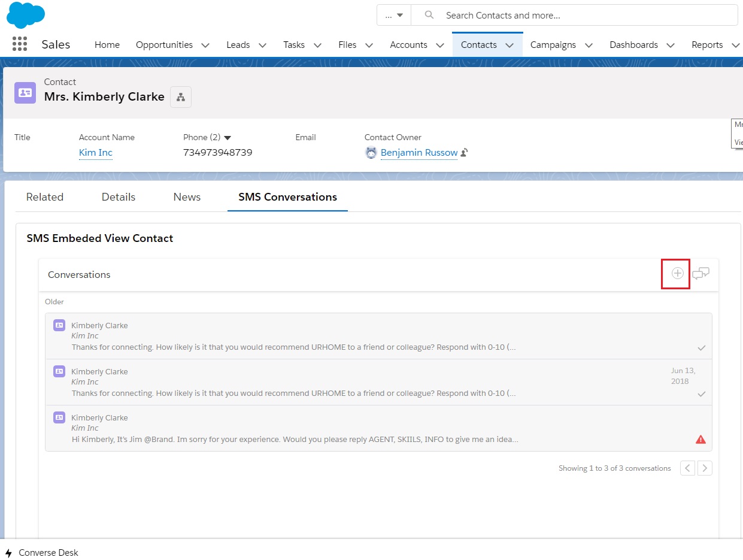
Task: Click the Converse Desk lightning bolt icon
Action: click(x=8, y=553)
